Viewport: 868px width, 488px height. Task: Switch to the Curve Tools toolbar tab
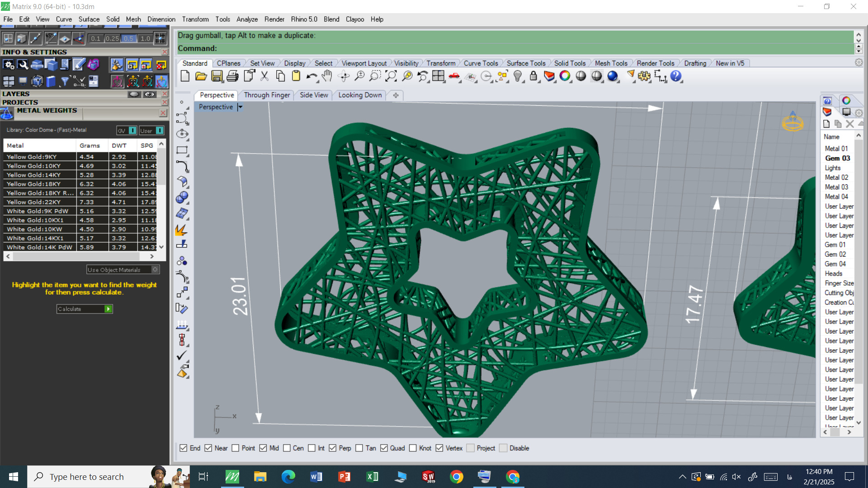click(x=481, y=63)
